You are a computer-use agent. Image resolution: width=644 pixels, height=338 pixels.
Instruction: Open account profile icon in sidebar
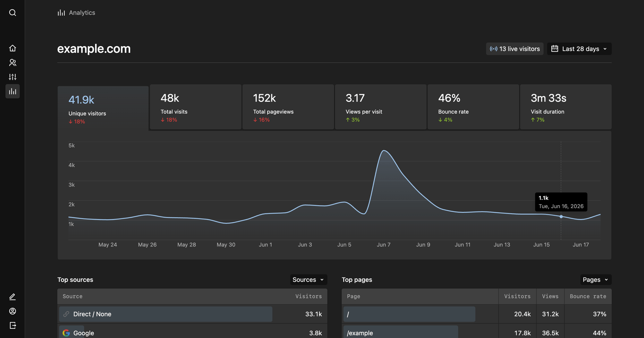point(13,311)
